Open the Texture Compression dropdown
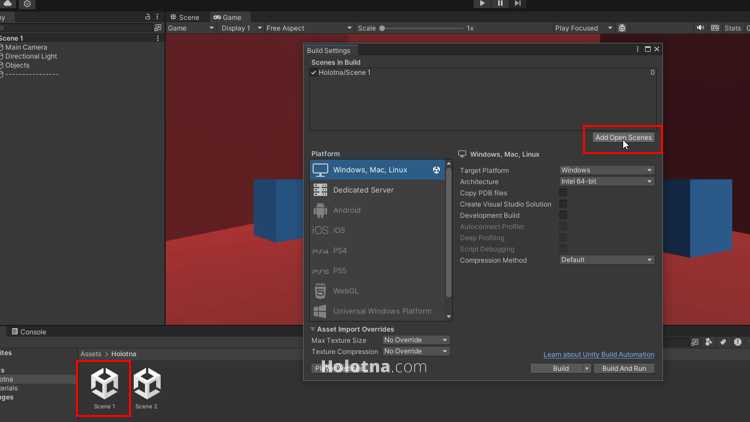The height and width of the screenshot is (422, 750). 416,351
